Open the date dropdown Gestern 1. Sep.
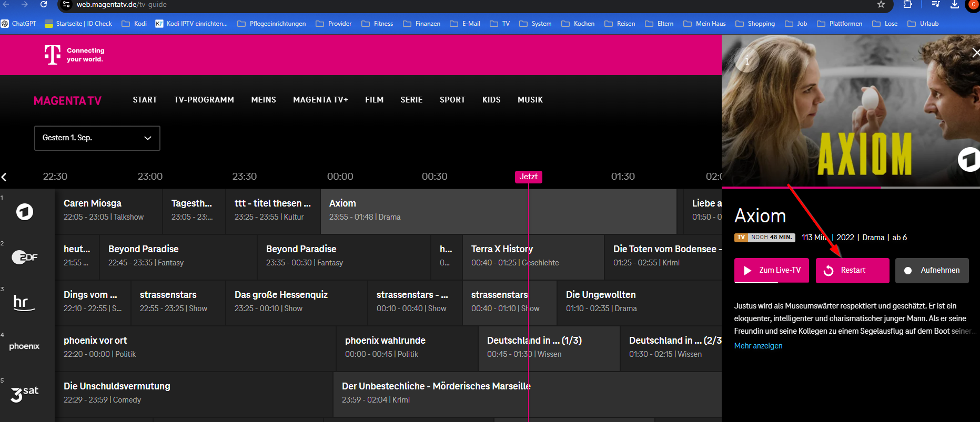The width and height of the screenshot is (980, 422). [x=97, y=138]
